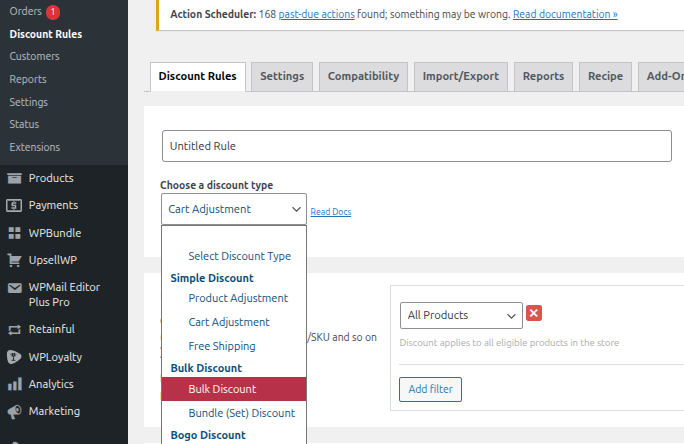Click the WPBundle grid icon
Viewport: 684px width, 444px height.
tap(14, 233)
